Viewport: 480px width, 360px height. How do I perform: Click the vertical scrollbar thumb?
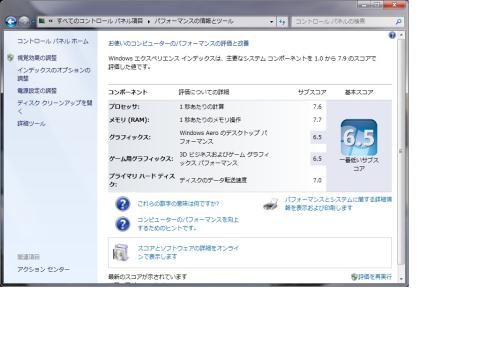tap(401, 152)
